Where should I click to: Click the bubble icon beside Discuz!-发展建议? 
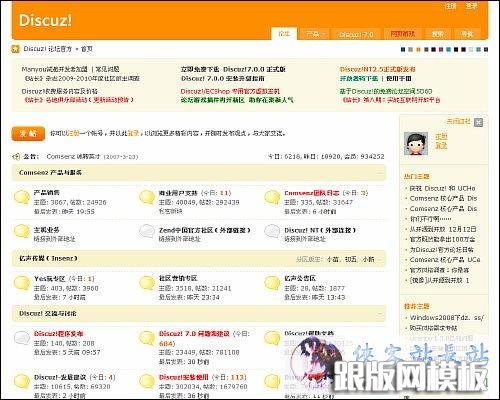22,381
